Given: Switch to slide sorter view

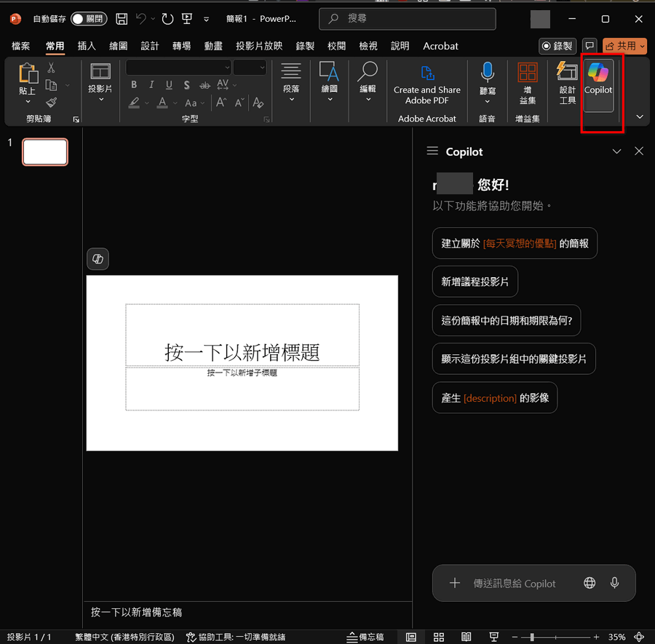Looking at the screenshot, I should 438,637.
